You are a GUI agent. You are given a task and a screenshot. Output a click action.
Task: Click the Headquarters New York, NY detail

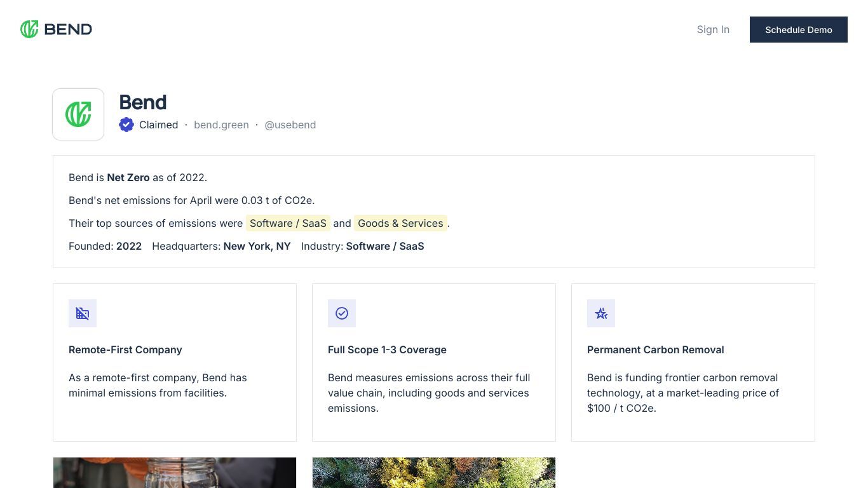click(x=221, y=246)
